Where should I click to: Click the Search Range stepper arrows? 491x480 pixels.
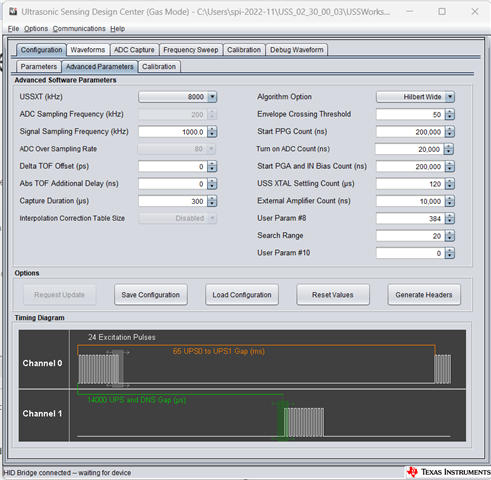450,236
